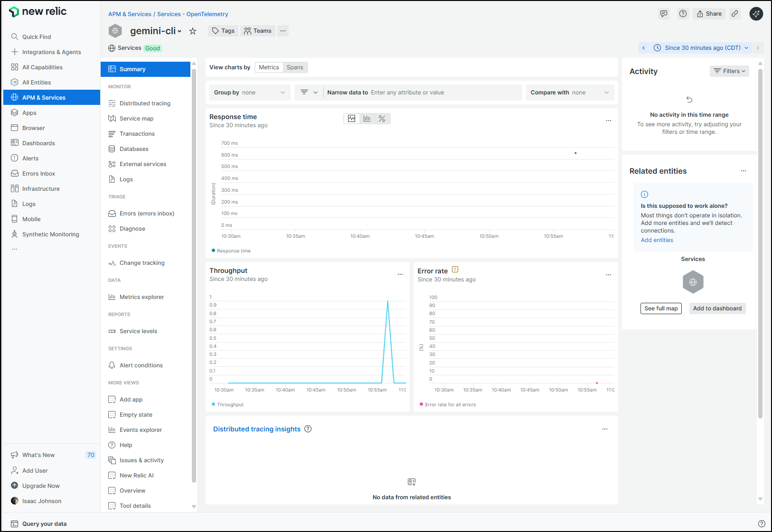Open Distributed tracing insights options menu
The height and width of the screenshot is (532, 772).
(x=605, y=429)
